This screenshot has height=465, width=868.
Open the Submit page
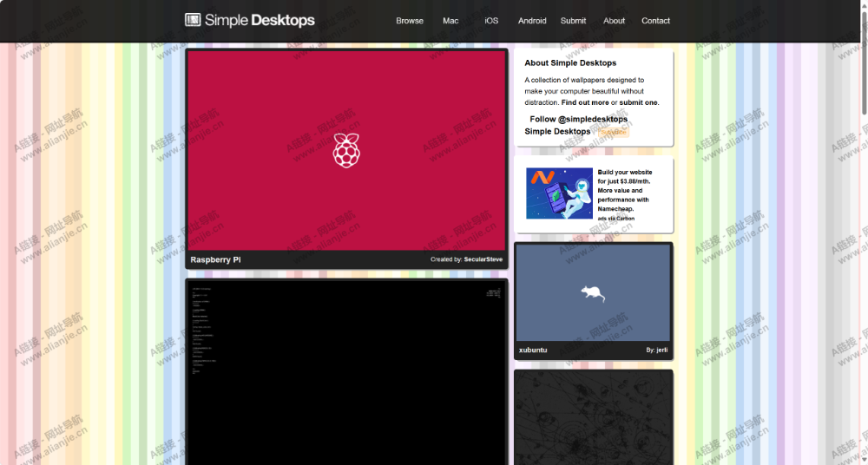(x=573, y=21)
